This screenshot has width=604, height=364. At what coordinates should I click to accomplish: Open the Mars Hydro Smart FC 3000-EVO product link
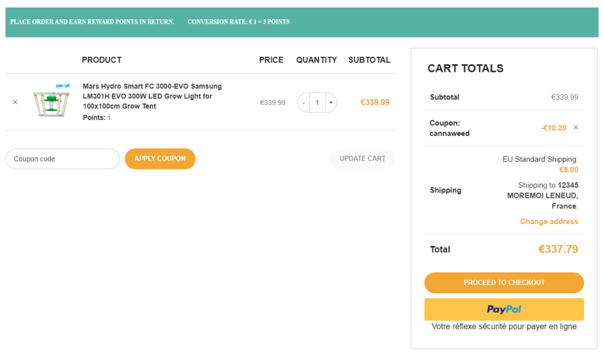tap(152, 96)
